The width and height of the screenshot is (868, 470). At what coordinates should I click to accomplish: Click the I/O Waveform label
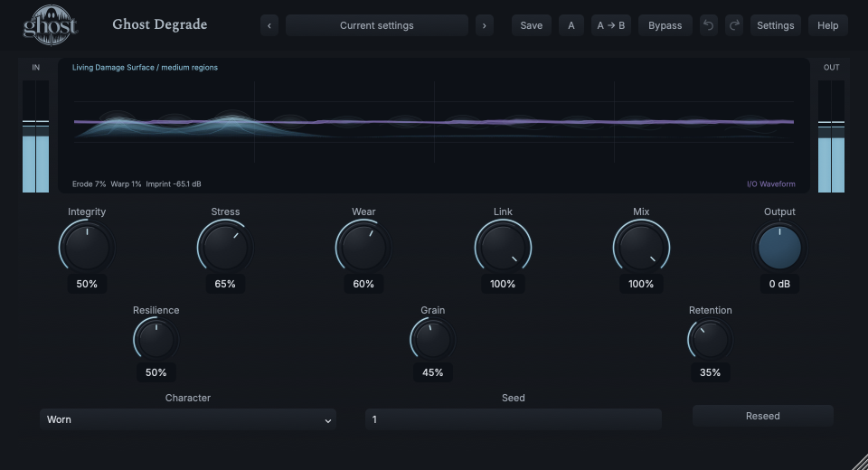[x=771, y=183]
